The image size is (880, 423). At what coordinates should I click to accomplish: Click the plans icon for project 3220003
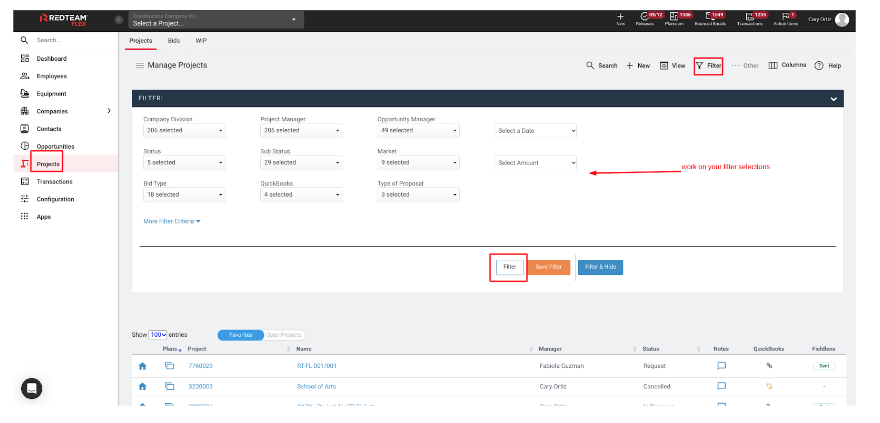pos(169,386)
